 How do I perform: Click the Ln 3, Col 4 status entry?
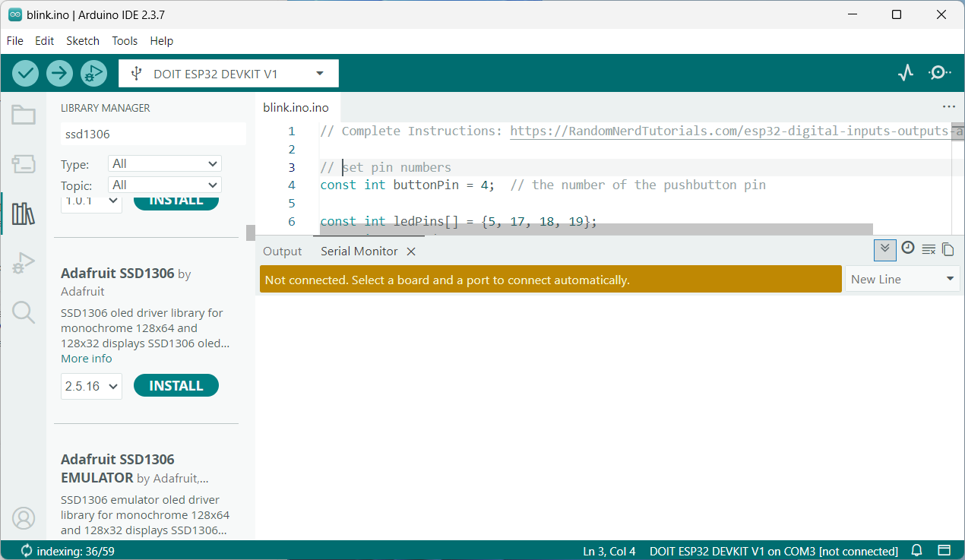[609, 551]
